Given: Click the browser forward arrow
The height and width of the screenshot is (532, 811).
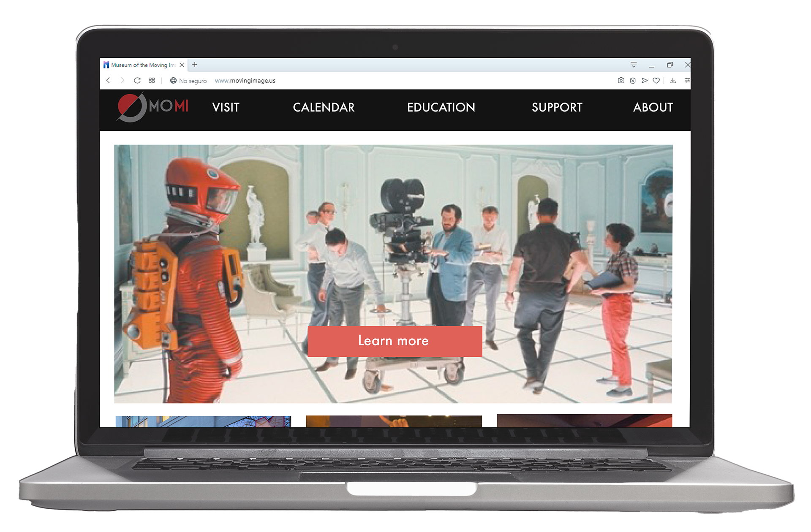Looking at the screenshot, I should point(122,80).
